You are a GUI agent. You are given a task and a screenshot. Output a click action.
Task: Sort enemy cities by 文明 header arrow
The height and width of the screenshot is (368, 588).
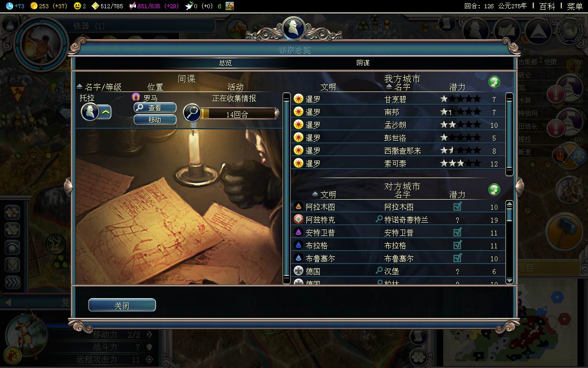click(315, 194)
